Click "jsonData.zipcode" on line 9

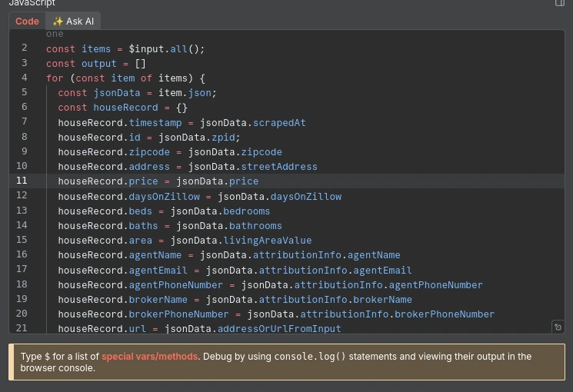click(x=235, y=152)
